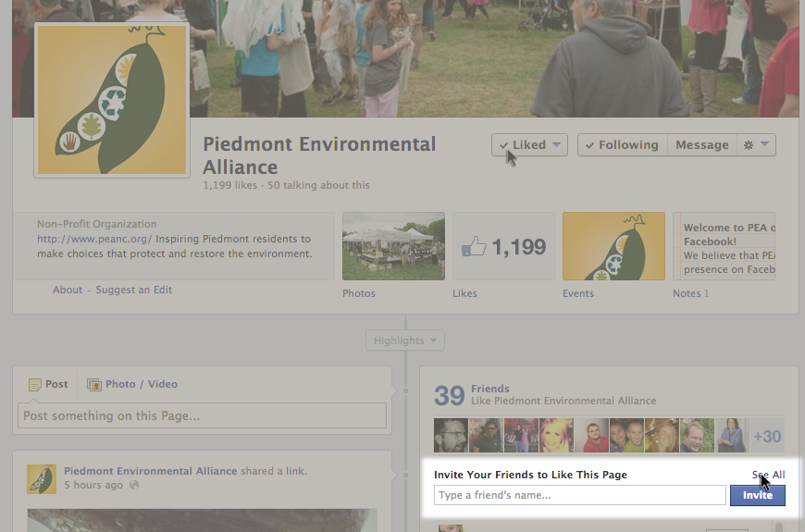Click the two kids friend photo
Image resolution: width=805 pixels, height=532 pixels.
[x=626, y=436]
